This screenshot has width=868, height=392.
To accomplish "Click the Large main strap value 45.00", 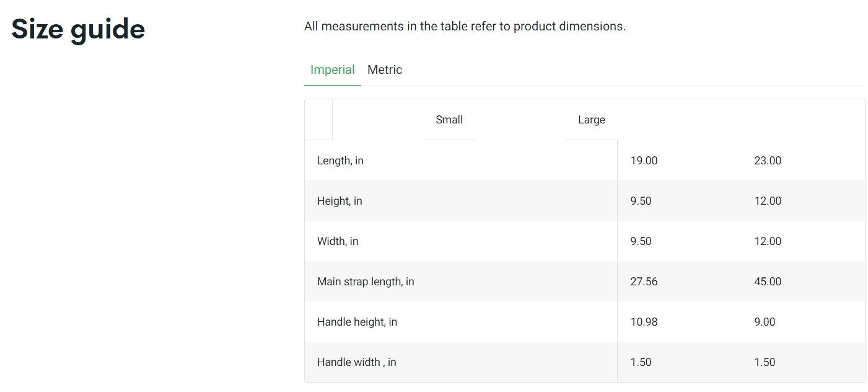I will (x=768, y=282).
